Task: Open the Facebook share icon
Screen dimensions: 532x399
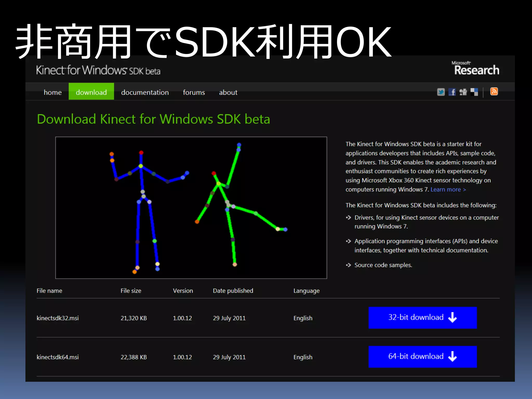Action: click(x=452, y=92)
